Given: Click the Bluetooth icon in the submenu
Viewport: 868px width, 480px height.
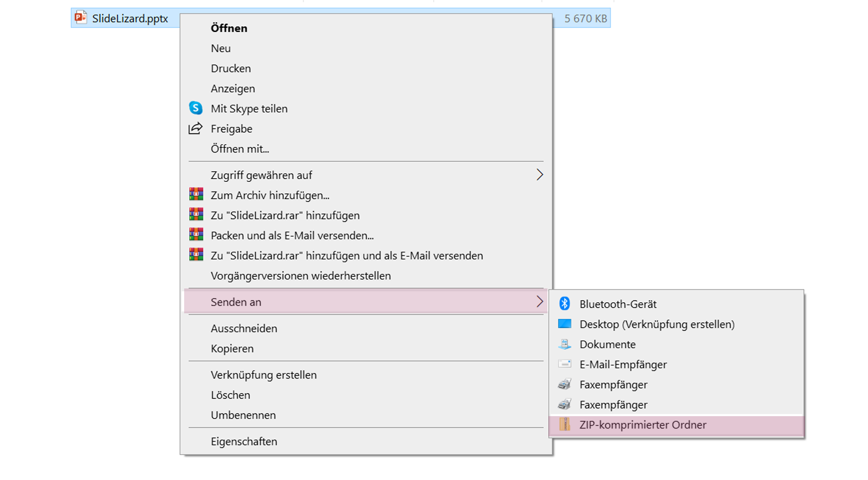Looking at the screenshot, I should click(564, 304).
